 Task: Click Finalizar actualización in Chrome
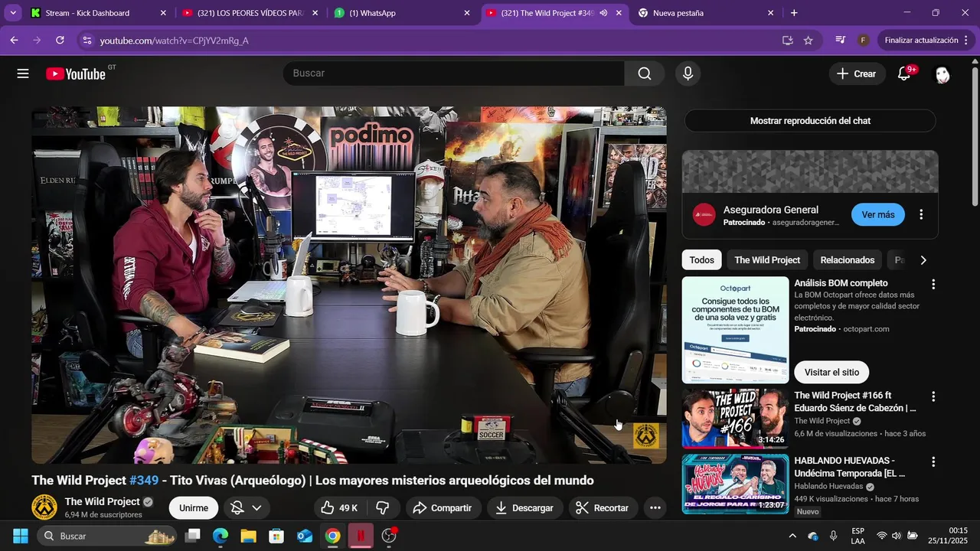point(921,40)
